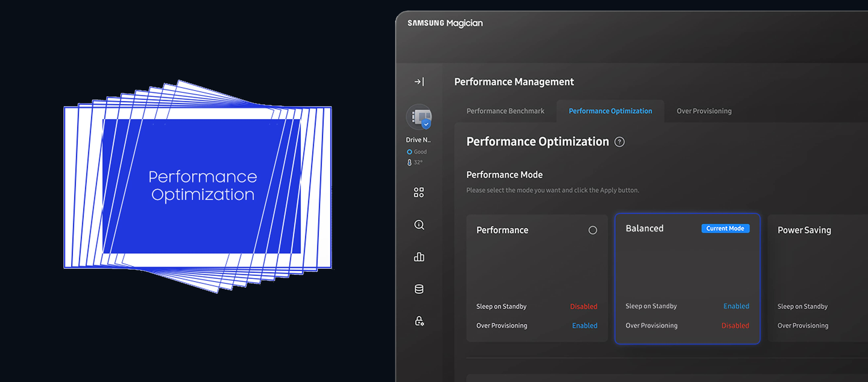Expand the sidebar with the arrow icon

(419, 82)
